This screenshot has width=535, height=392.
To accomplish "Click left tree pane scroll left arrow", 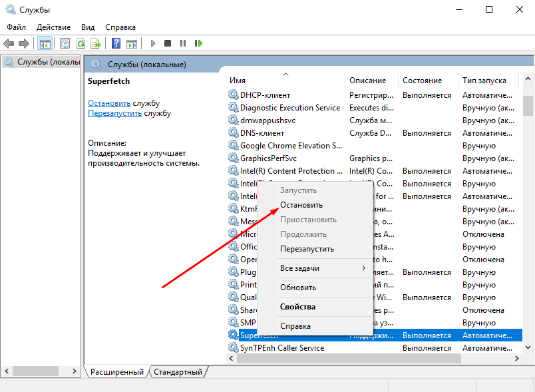I will coord(7,371).
